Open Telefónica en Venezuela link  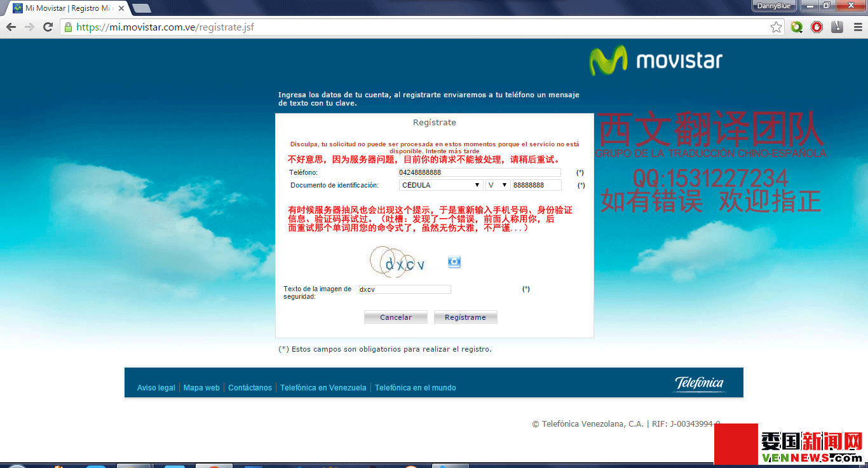(x=323, y=388)
